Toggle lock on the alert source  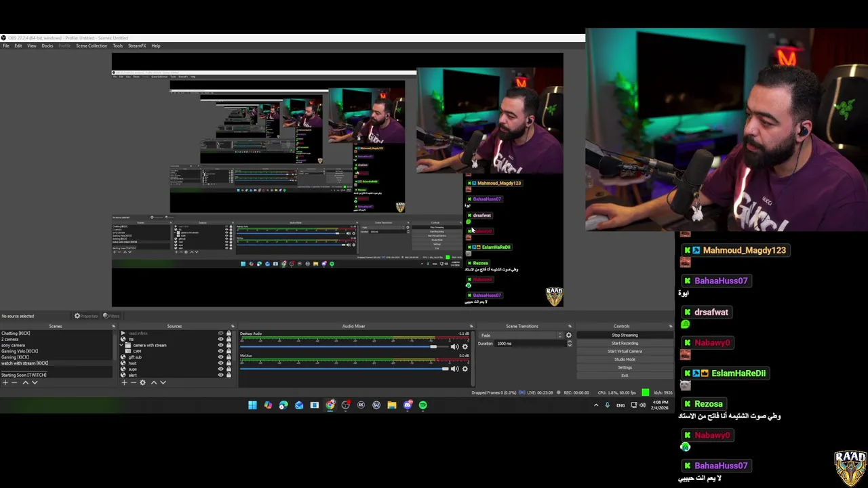pos(229,375)
